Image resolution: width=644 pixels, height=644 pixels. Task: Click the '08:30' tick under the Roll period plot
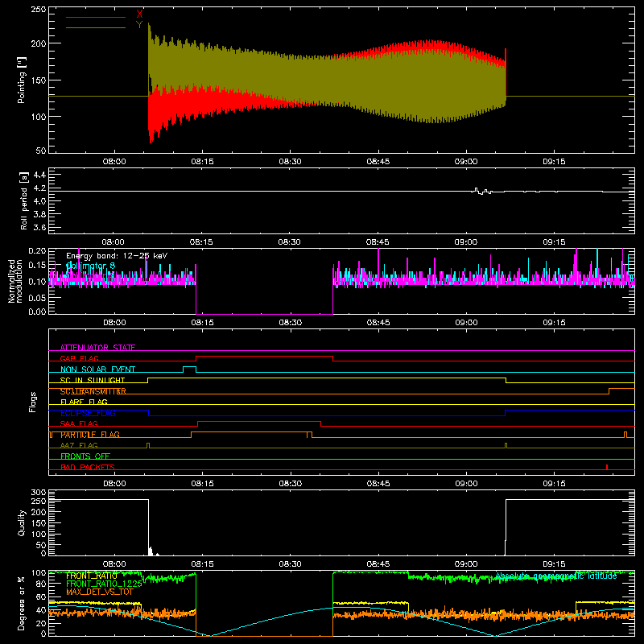[x=289, y=242]
